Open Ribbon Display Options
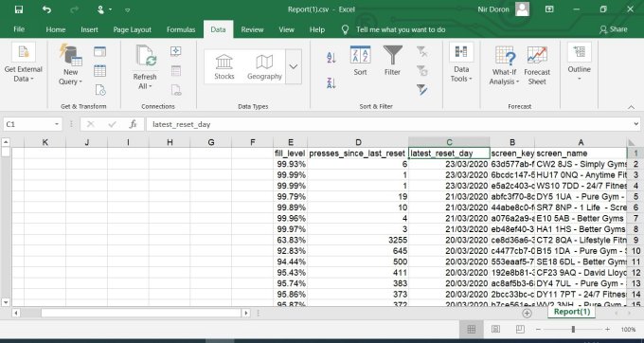 tap(549, 9)
